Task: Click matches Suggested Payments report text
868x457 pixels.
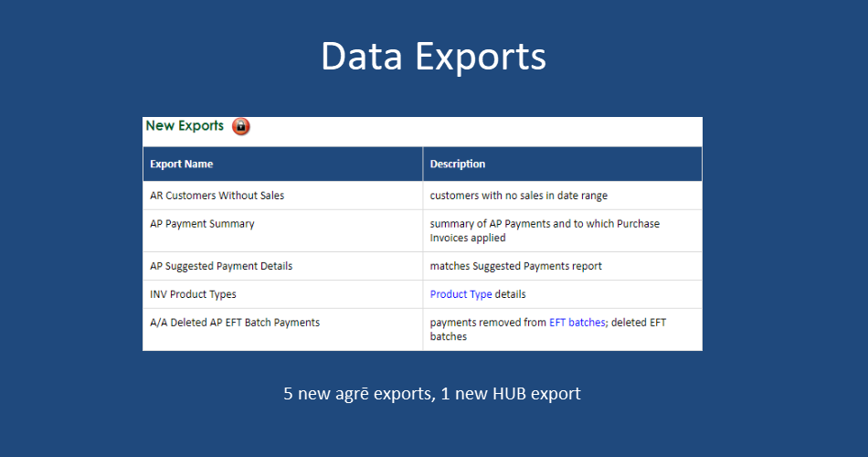Action: 516,266
